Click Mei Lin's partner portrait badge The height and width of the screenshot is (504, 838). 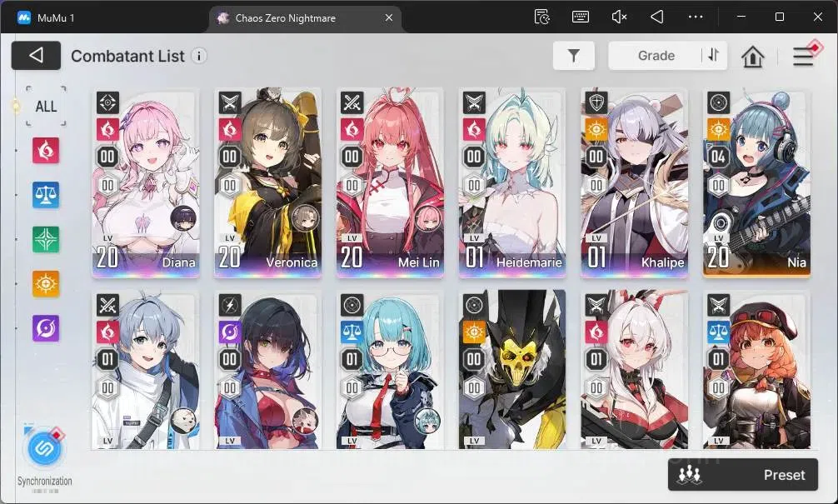(x=427, y=218)
